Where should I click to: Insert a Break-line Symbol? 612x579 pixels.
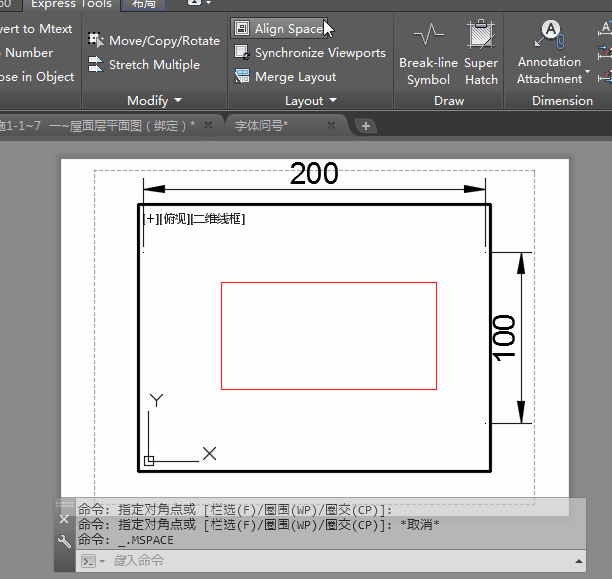[x=428, y=55]
